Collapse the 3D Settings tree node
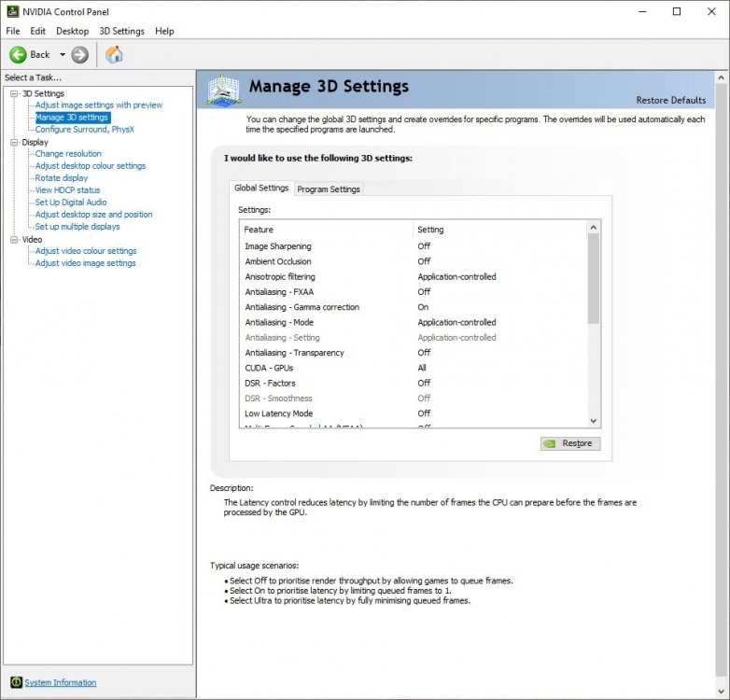This screenshot has height=700, width=730. [x=14, y=93]
